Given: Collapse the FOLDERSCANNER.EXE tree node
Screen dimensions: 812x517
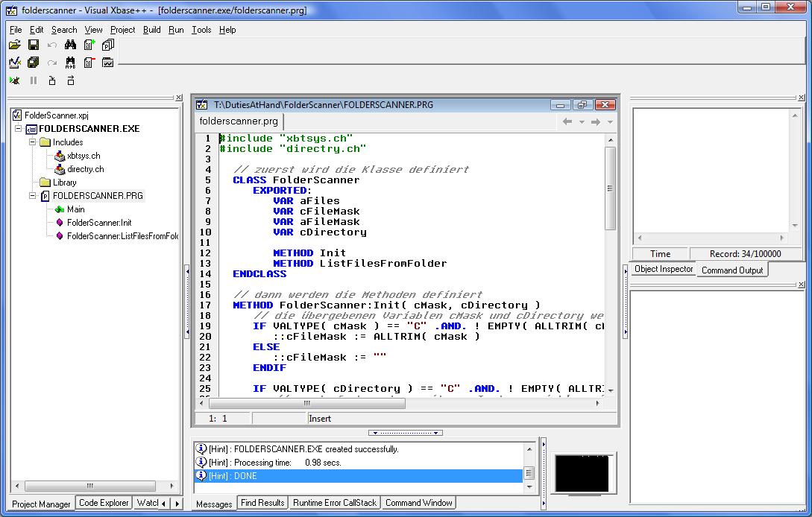Looking at the screenshot, I should click(x=18, y=128).
